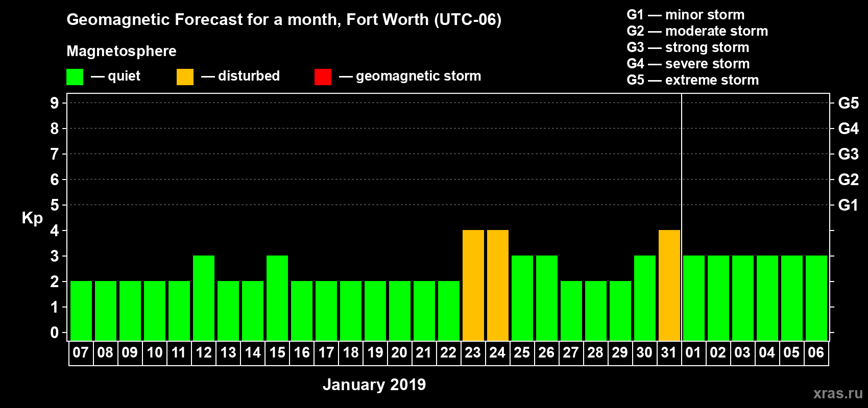
Task: Click the date label 27 on the x-axis
Action: point(571,353)
